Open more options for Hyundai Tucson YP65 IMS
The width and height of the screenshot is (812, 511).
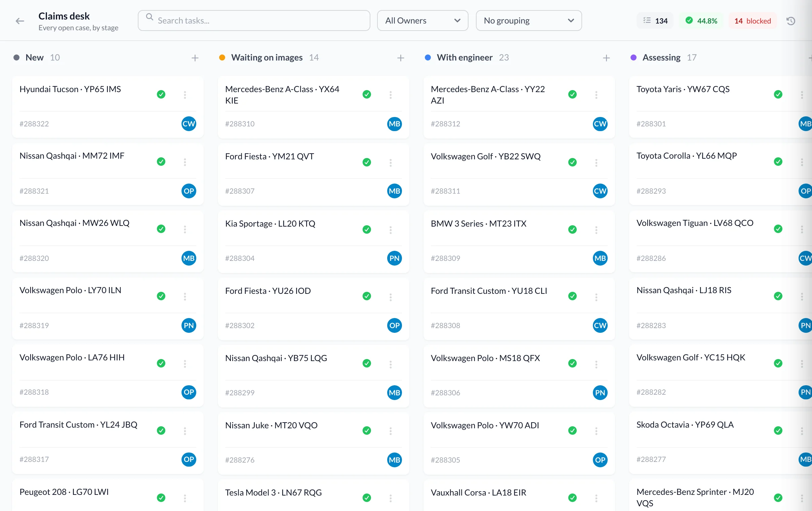(185, 94)
